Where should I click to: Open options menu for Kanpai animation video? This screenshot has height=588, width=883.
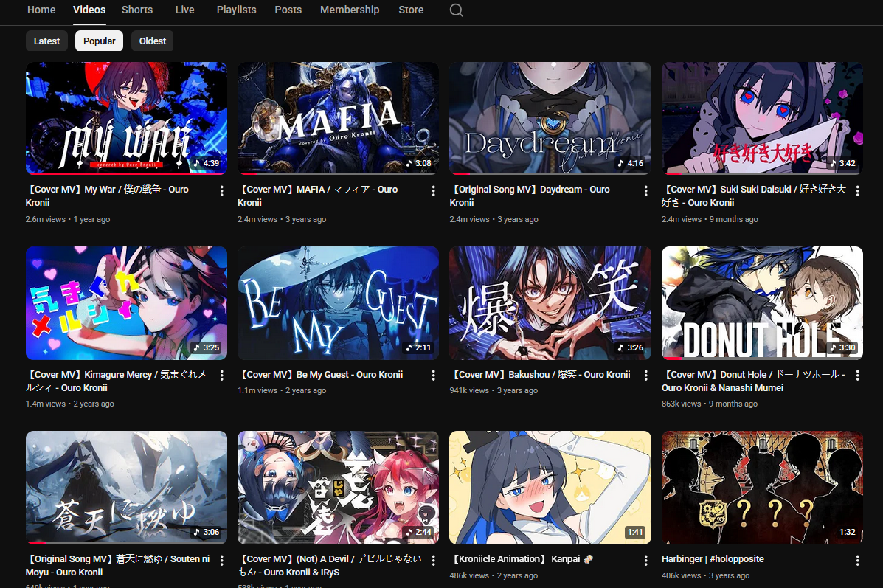point(646,561)
